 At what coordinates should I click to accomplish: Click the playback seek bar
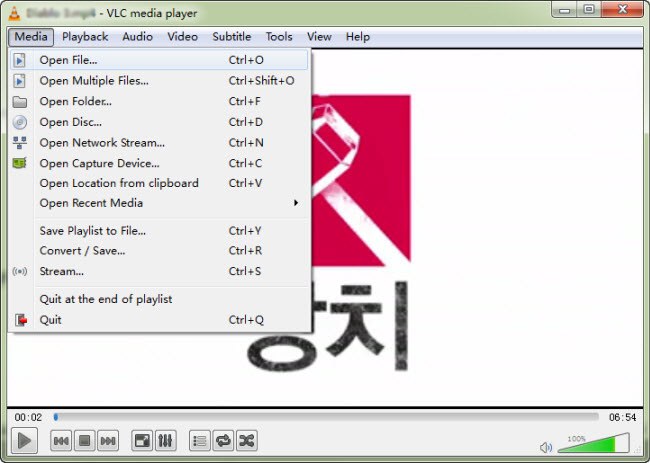[x=326, y=417]
